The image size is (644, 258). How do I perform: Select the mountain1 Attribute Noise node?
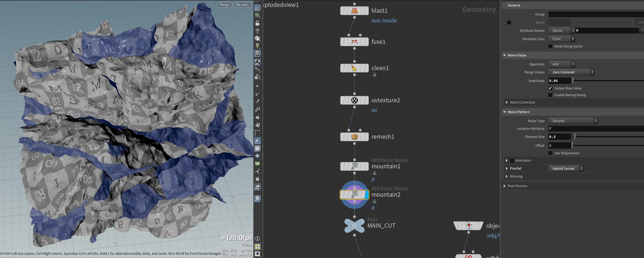point(354,166)
